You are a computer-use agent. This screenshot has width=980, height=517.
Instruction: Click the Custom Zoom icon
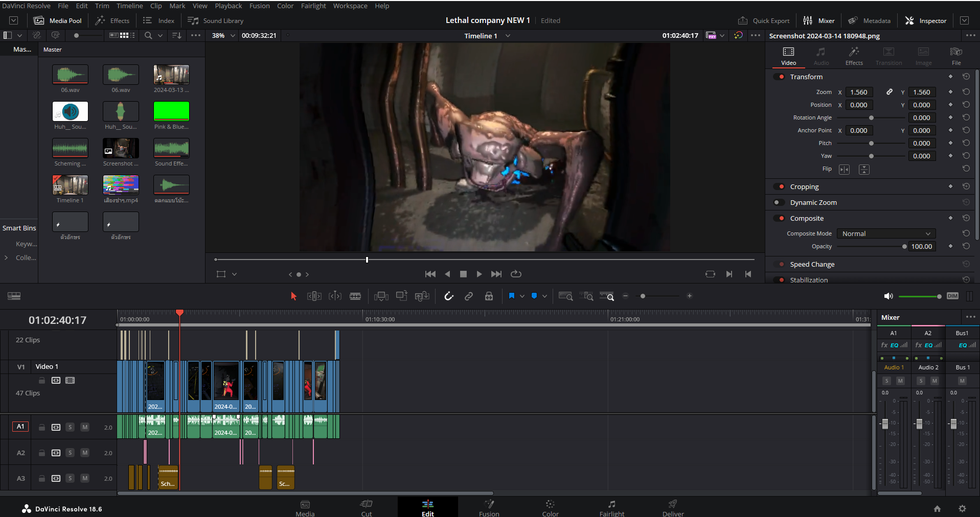tap(607, 296)
